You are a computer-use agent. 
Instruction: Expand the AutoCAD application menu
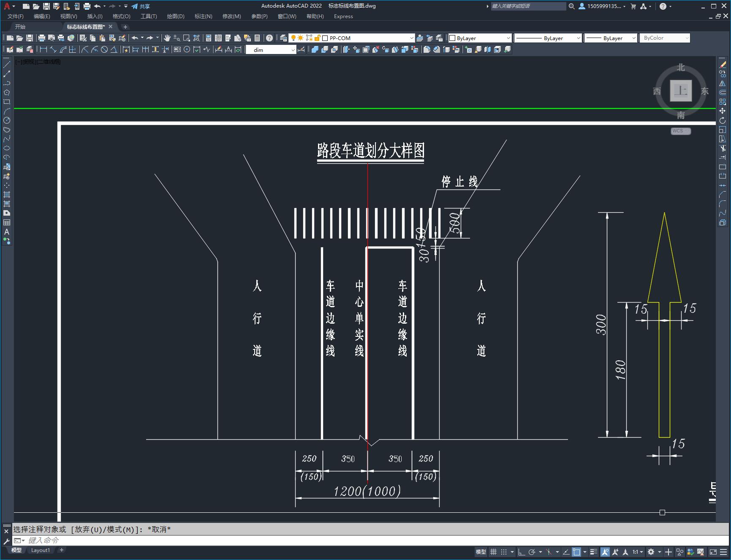[9, 6]
